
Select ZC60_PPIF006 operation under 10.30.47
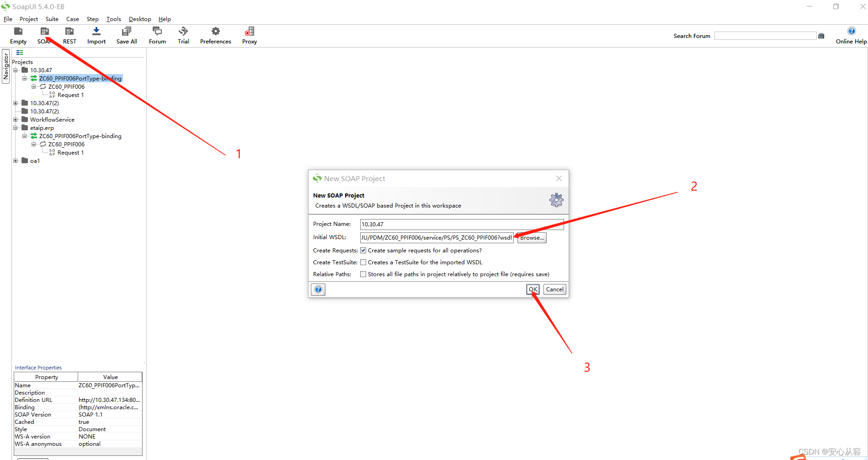click(x=66, y=87)
